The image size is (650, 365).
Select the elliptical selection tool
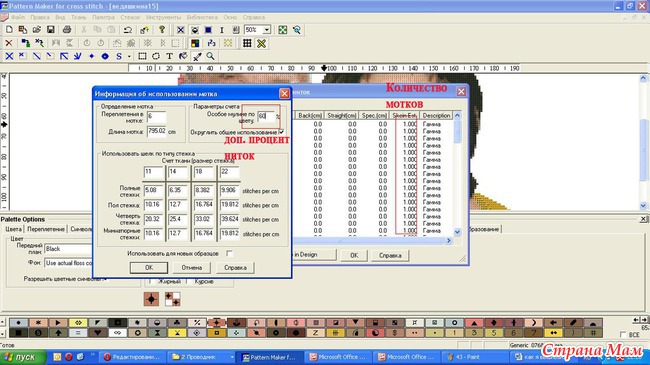coord(156,56)
